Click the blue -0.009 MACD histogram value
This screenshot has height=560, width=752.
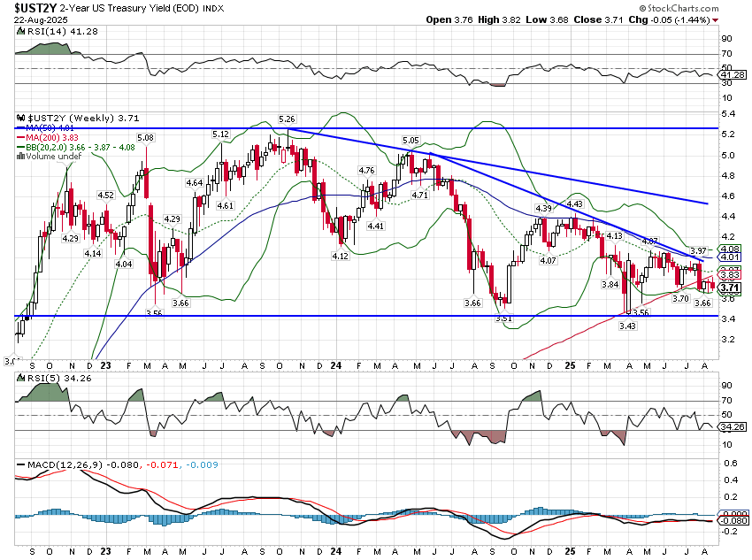point(202,464)
